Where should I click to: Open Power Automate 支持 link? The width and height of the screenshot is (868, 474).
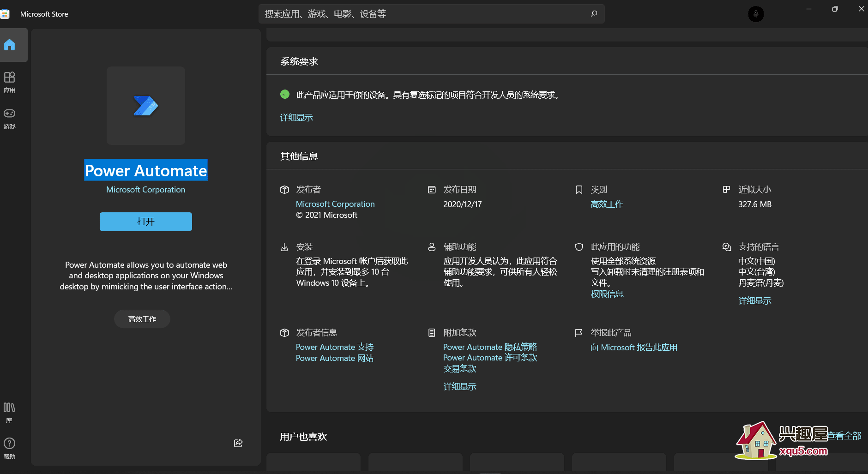pyautogui.click(x=335, y=347)
